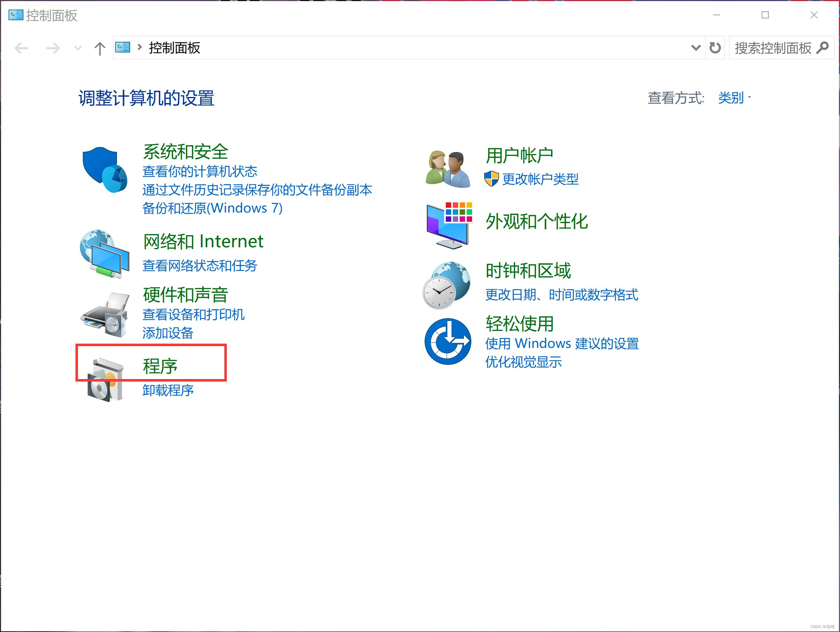Click the Ease of Access icon
This screenshot has width=840, height=632.
(448, 341)
